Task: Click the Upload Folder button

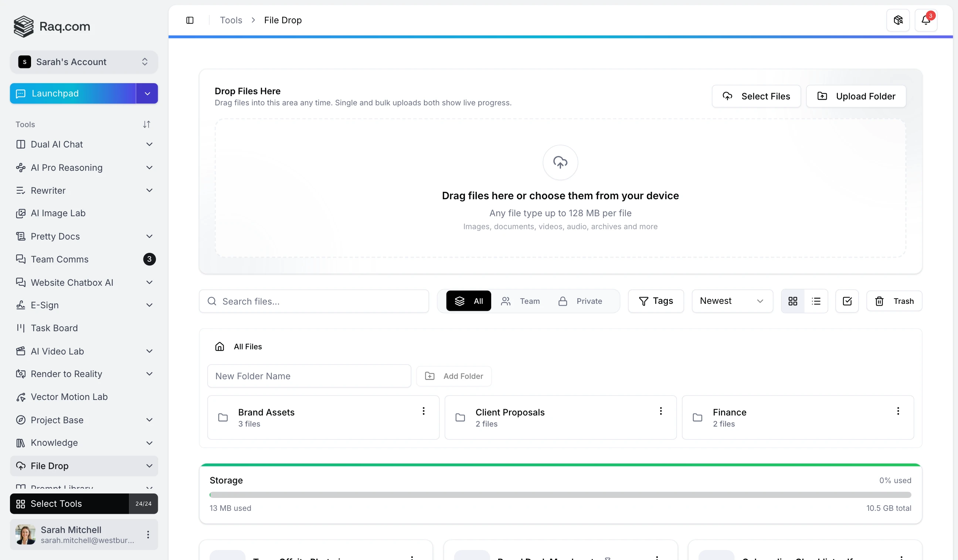Action: pyautogui.click(x=855, y=96)
